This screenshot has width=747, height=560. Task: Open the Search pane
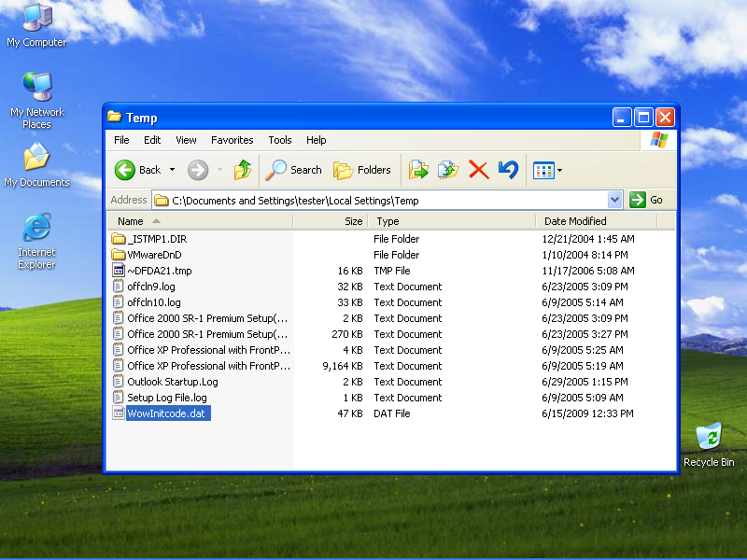click(x=293, y=170)
